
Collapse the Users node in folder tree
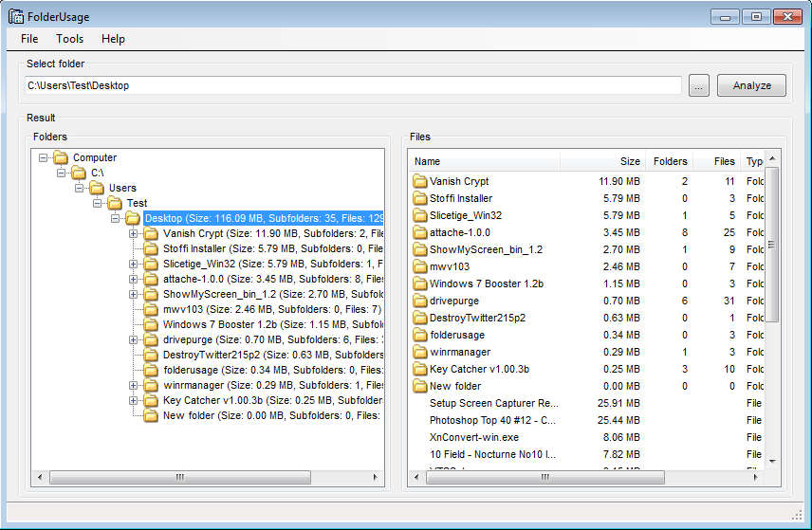(79, 188)
